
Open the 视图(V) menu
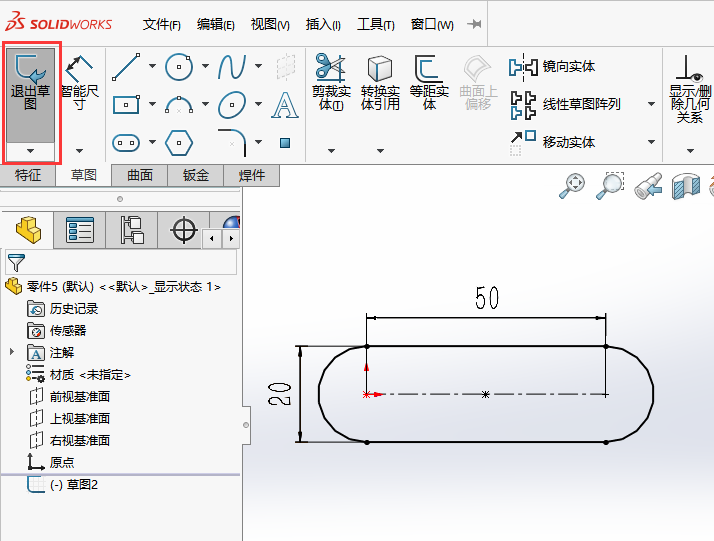tap(270, 24)
